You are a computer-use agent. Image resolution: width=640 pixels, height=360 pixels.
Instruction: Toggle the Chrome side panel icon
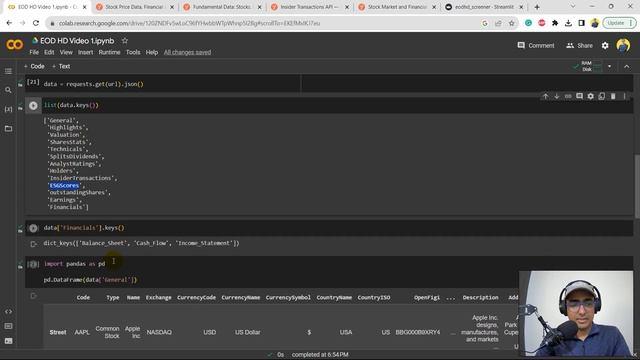click(581, 23)
